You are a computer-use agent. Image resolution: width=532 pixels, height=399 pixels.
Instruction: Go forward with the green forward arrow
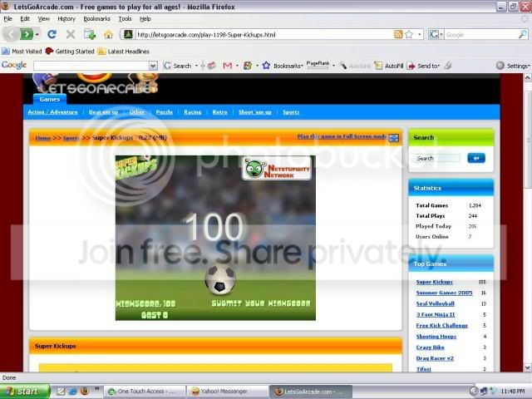pyautogui.click(x=26, y=34)
